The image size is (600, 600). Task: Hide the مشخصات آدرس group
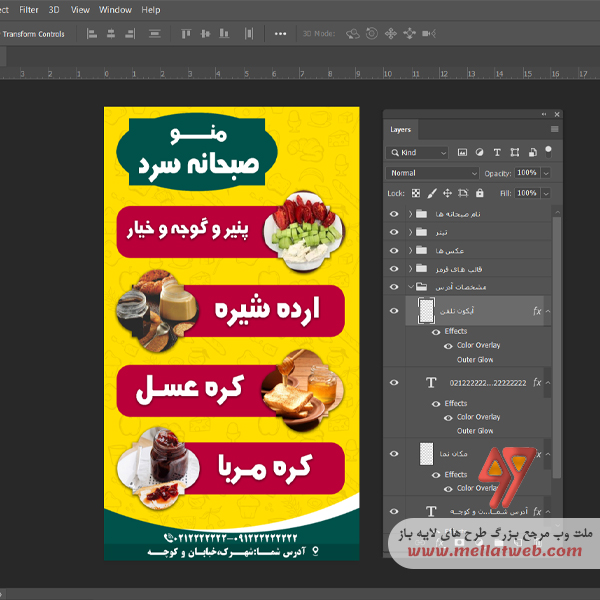tap(394, 287)
